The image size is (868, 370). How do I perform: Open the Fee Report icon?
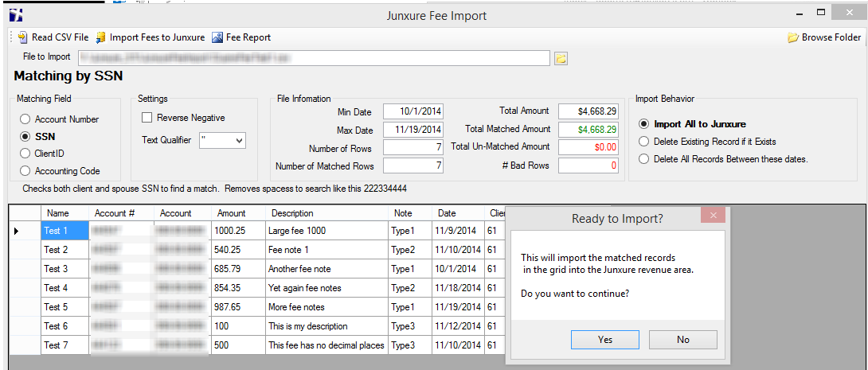(x=217, y=37)
